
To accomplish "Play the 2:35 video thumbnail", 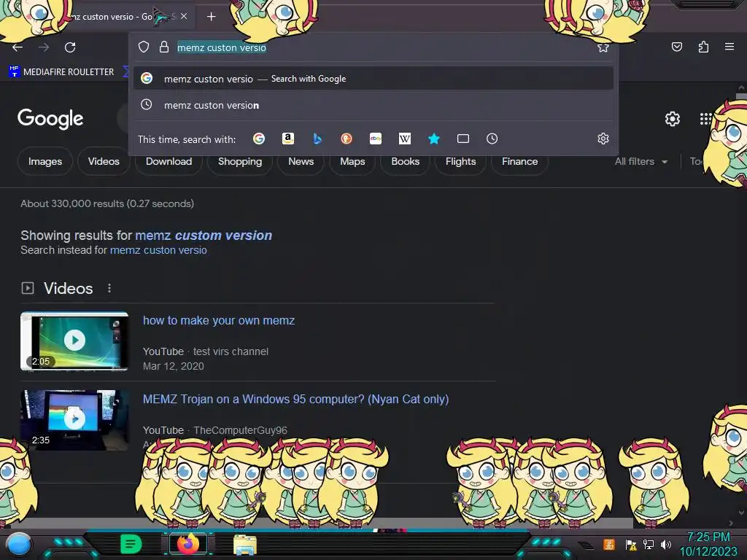I will coord(74,419).
